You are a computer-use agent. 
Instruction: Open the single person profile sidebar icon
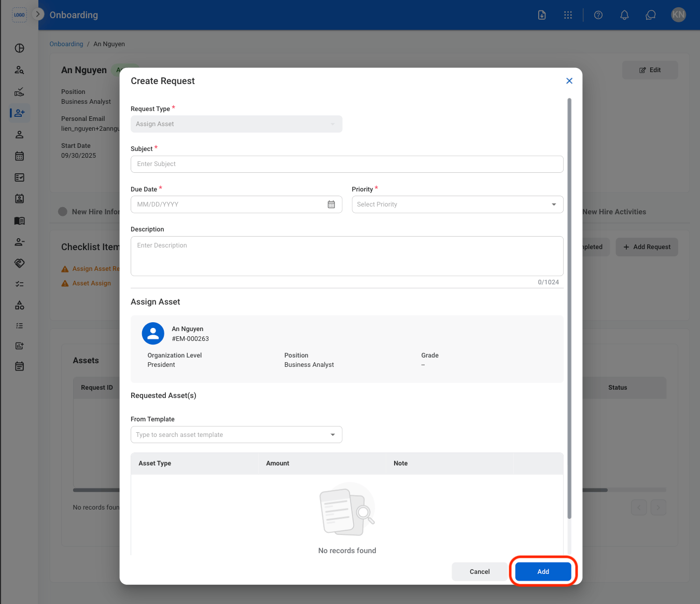coord(19,135)
